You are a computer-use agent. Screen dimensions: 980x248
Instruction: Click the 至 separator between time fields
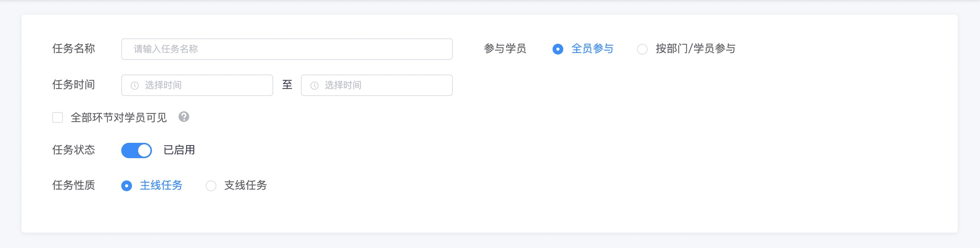coord(287,85)
